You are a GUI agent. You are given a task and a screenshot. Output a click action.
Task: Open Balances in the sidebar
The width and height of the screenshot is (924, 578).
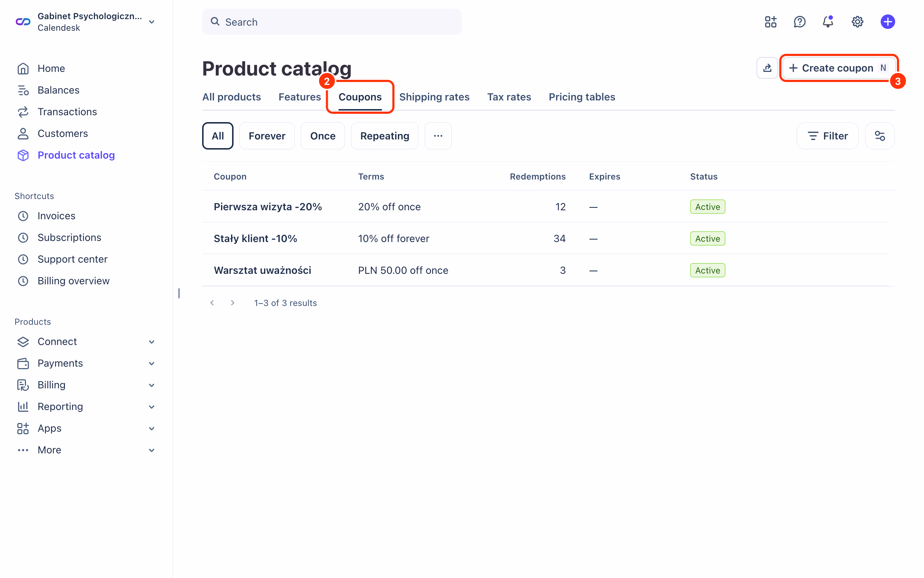(58, 90)
